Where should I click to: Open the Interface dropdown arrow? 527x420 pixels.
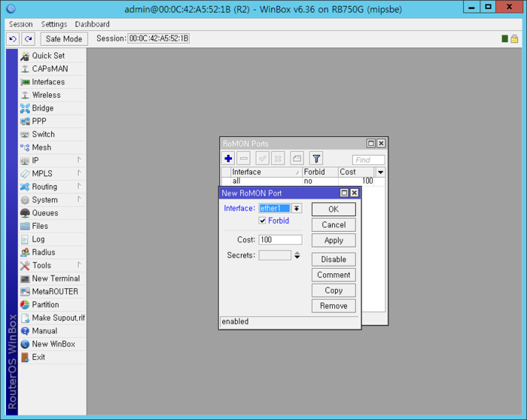297,208
